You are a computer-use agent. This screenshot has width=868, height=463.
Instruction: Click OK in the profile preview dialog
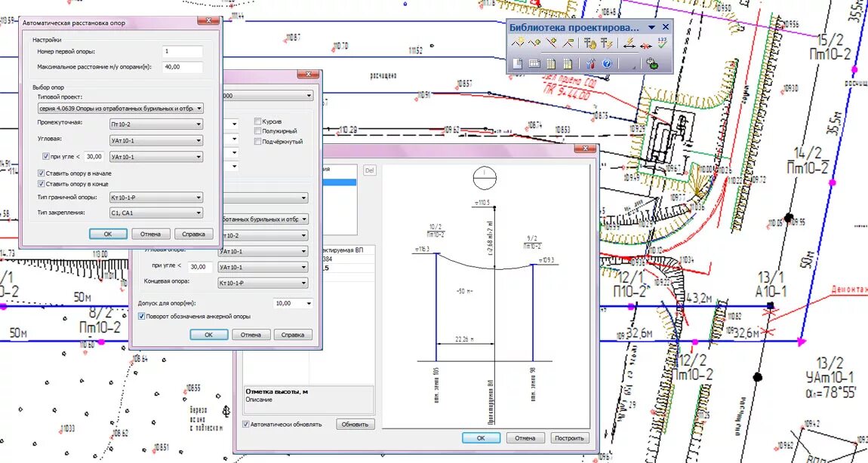coord(481,437)
